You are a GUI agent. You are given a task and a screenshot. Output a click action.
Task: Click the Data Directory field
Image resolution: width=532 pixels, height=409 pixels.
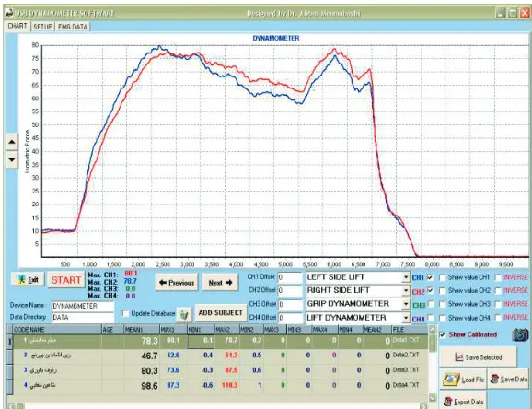(83, 317)
